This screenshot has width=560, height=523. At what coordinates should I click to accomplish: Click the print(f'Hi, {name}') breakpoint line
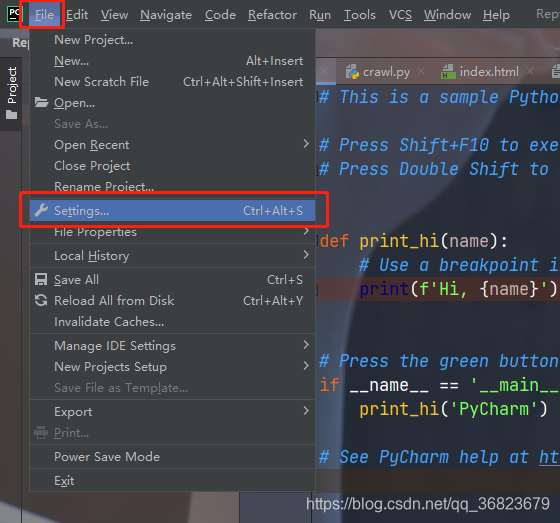pyautogui.click(x=459, y=289)
